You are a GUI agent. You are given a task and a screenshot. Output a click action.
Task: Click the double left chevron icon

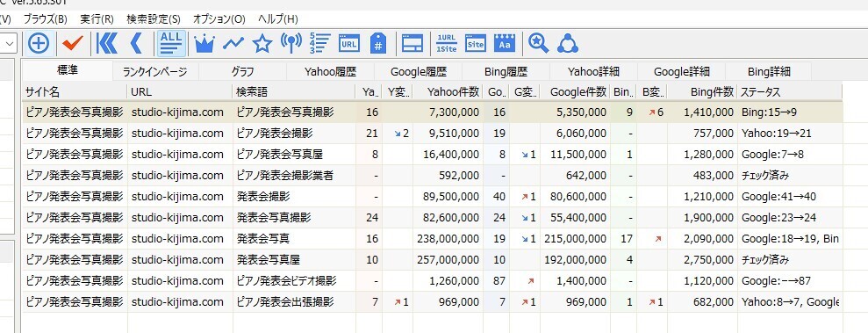(x=107, y=43)
